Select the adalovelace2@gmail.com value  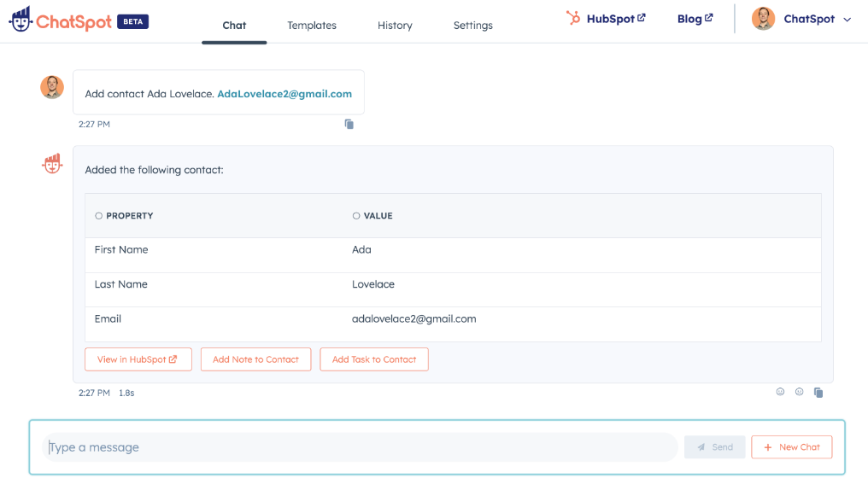(x=414, y=318)
